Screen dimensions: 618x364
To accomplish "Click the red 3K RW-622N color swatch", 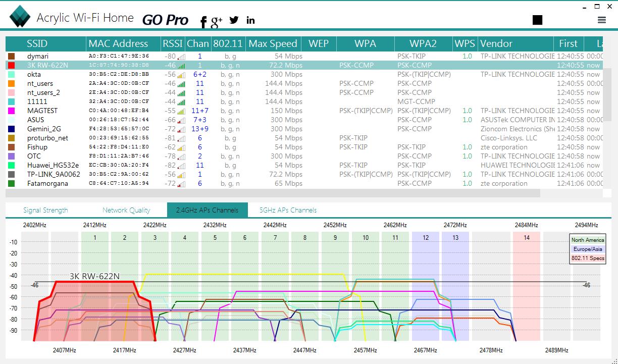I will (12, 65).
